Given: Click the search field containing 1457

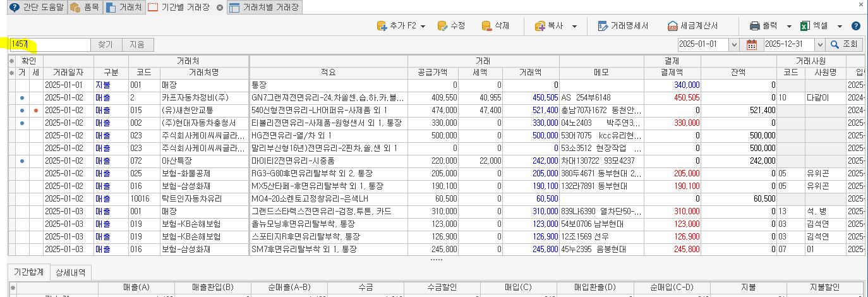Looking at the screenshot, I should (x=51, y=45).
